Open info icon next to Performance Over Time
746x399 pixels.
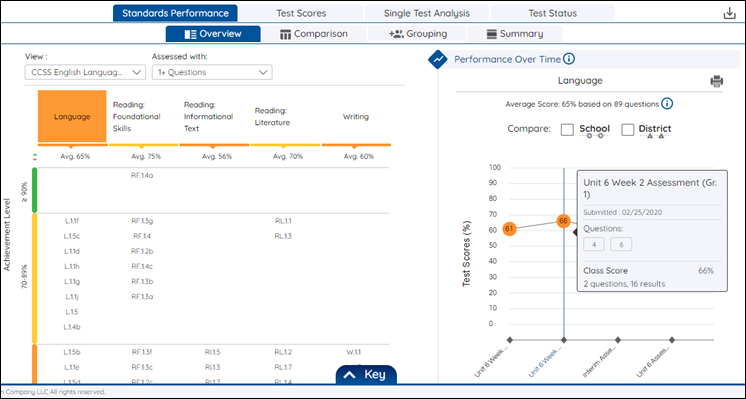(569, 59)
